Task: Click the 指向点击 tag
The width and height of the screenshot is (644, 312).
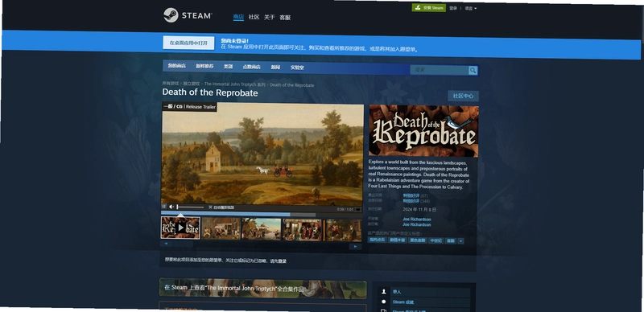Action: pyautogui.click(x=377, y=240)
